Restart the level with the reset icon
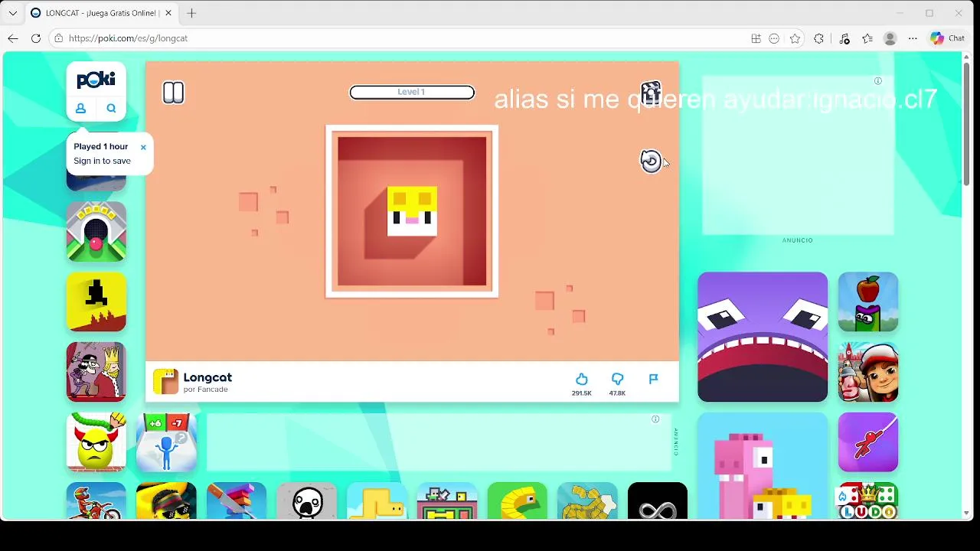This screenshot has width=980, height=551. [651, 161]
